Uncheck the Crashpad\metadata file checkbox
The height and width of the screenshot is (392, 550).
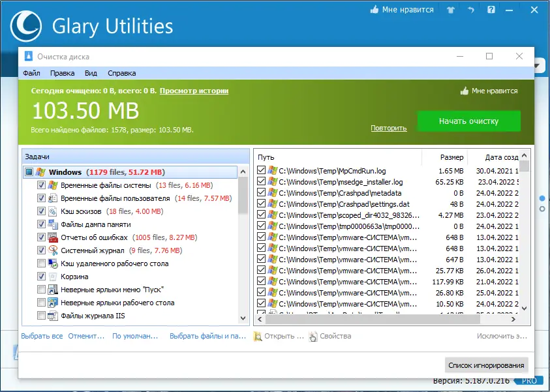(261, 192)
